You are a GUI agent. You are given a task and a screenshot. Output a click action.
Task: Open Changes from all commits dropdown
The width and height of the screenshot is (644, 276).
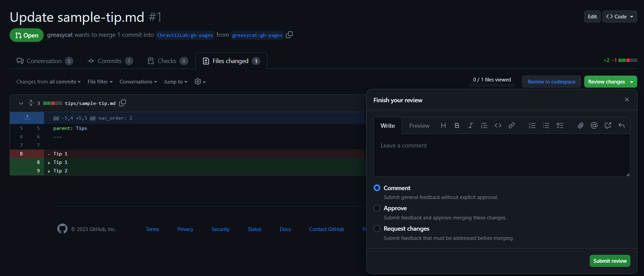(48, 82)
